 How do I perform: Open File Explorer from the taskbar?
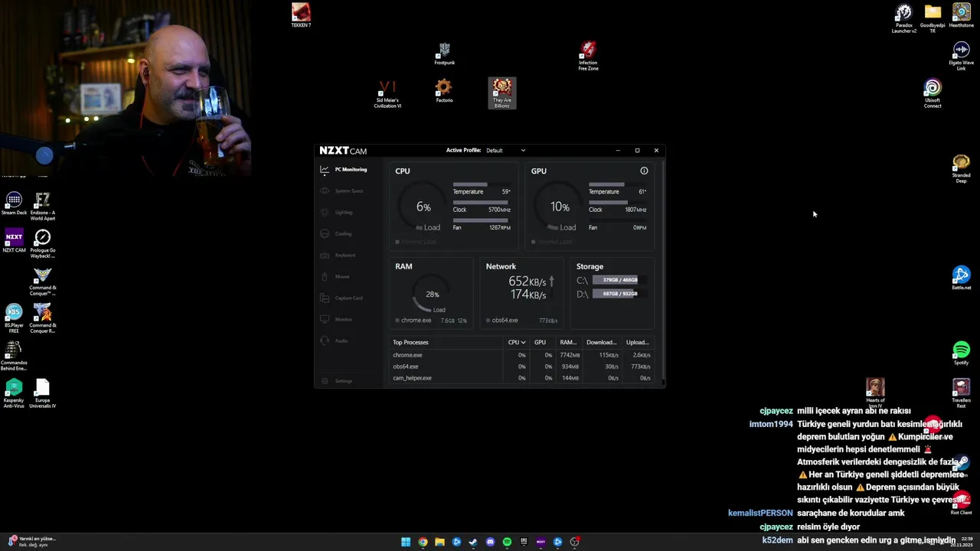coord(439,542)
